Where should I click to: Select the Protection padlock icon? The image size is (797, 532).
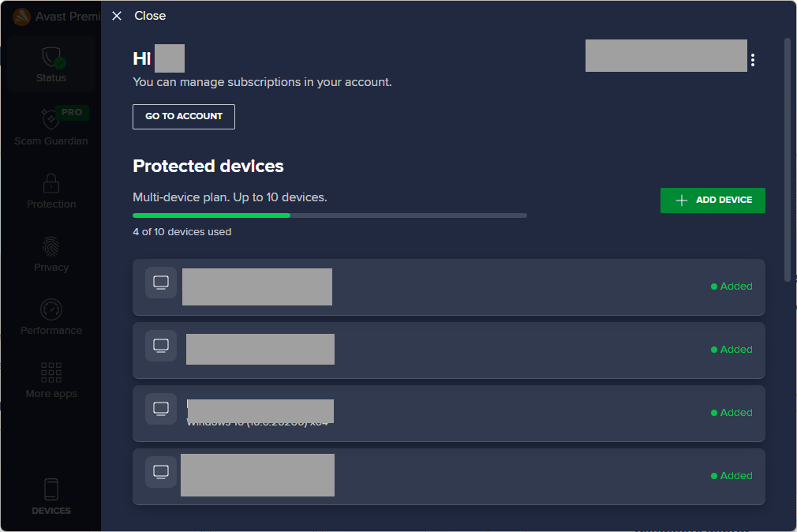point(51,183)
